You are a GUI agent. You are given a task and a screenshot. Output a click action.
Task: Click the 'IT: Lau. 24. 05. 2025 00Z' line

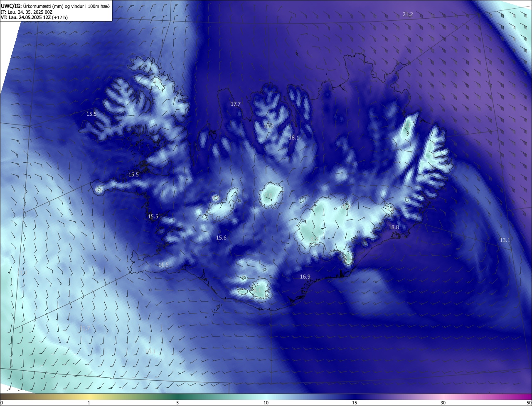pos(27,12)
